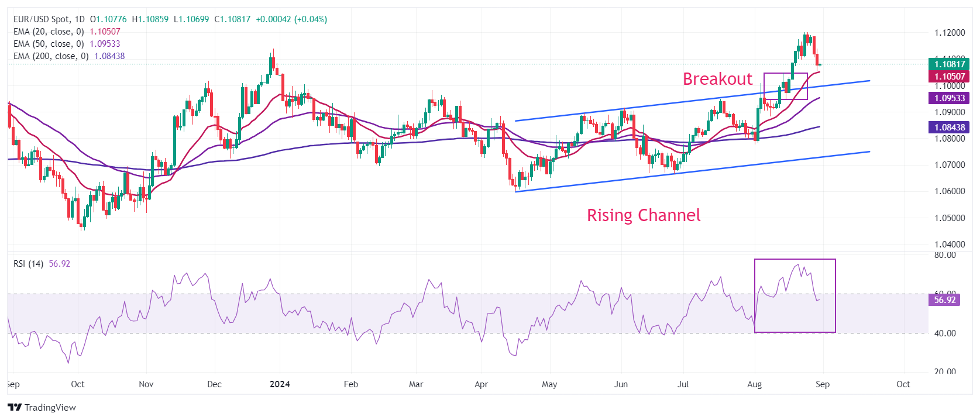Select the 56.92 RSI value tag

click(944, 300)
